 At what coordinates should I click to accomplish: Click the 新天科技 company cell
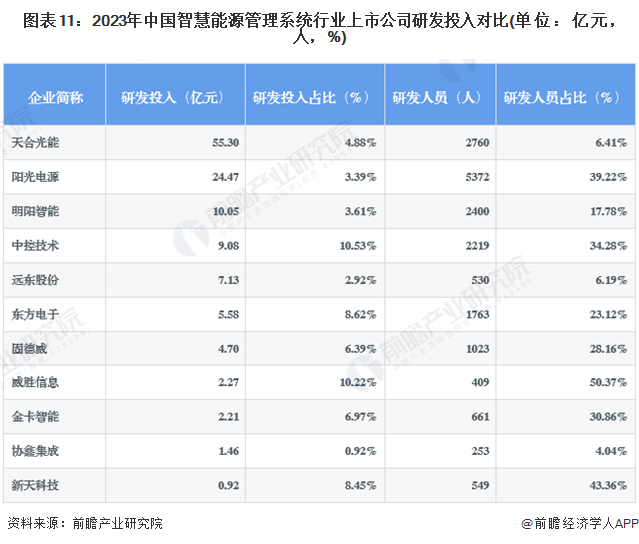[55, 485]
